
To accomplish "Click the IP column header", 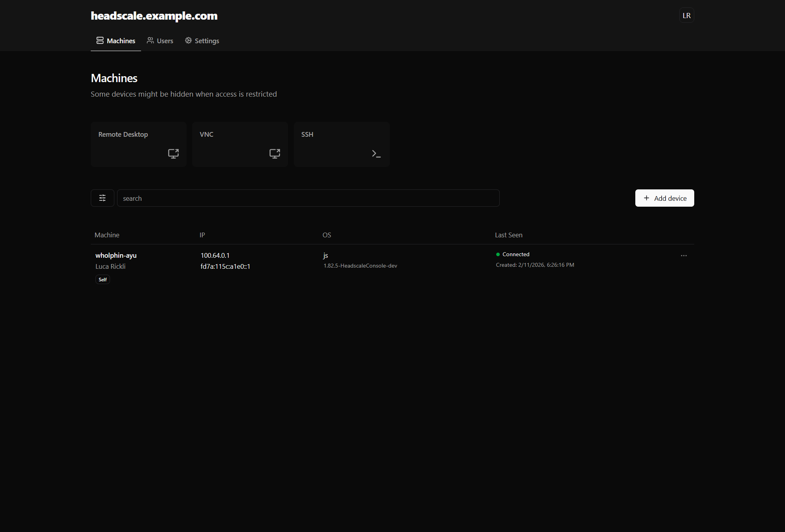I will pos(202,235).
